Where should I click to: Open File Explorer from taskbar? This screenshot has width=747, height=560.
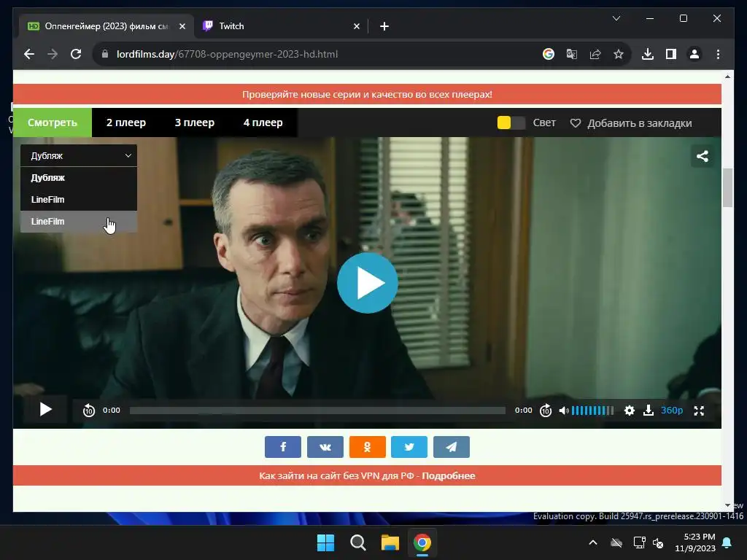[x=390, y=542]
